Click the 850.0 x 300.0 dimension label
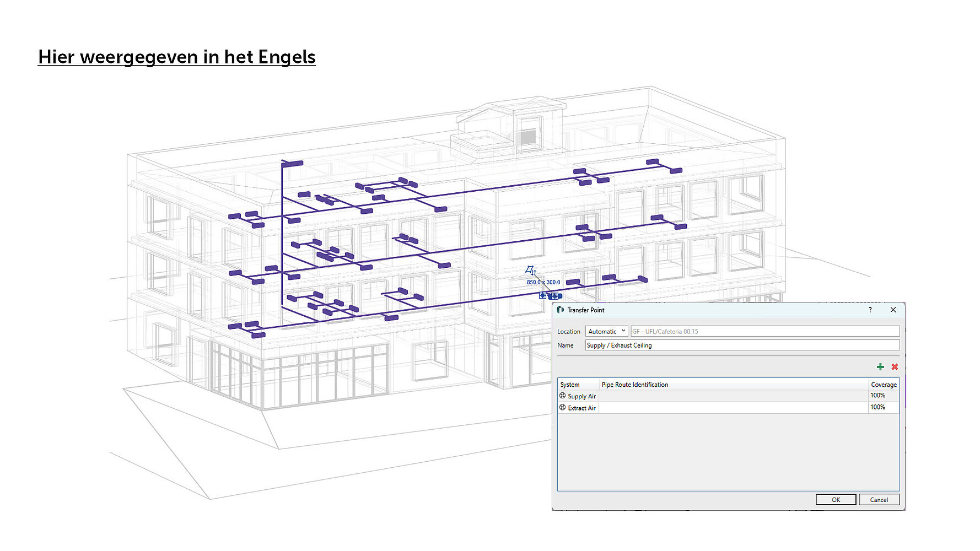Viewport: 980px width, 551px height. tap(543, 282)
